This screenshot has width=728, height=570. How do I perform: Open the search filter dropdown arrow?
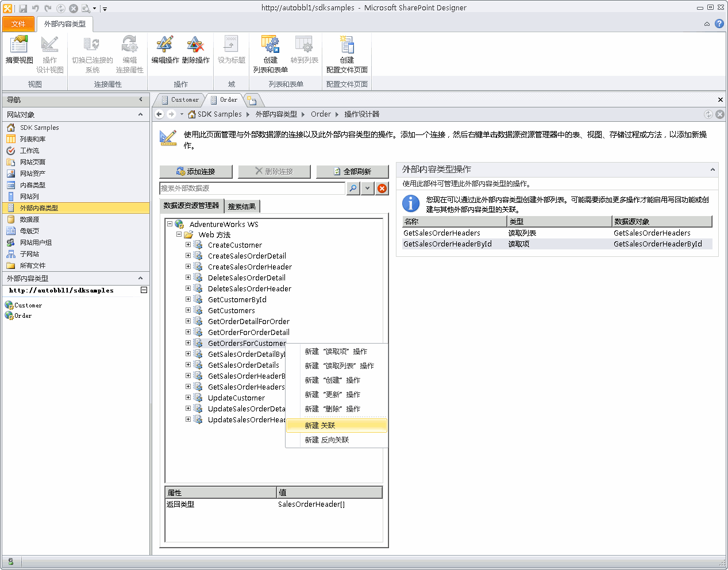pyautogui.click(x=368, y=188)
